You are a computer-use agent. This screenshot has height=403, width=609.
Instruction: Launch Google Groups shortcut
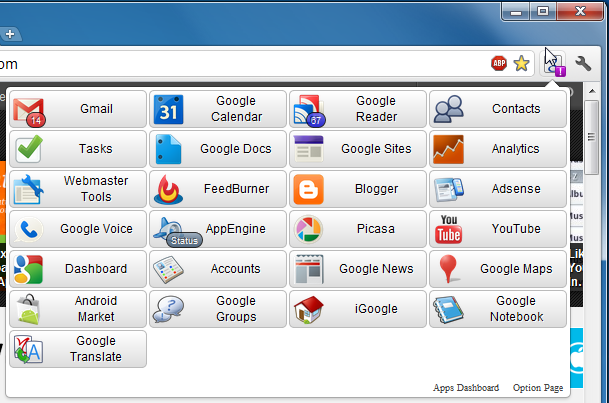[x=218, y=309]
